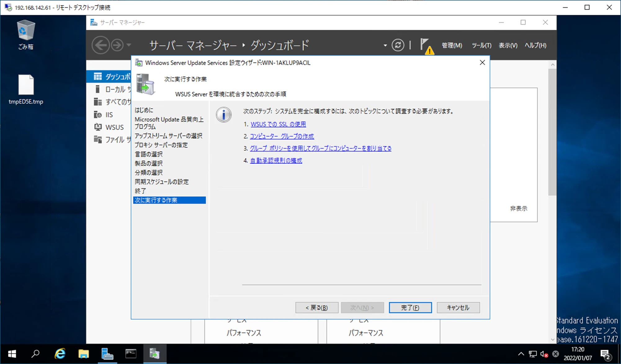Click wizard step はじめに

[144, 110]
